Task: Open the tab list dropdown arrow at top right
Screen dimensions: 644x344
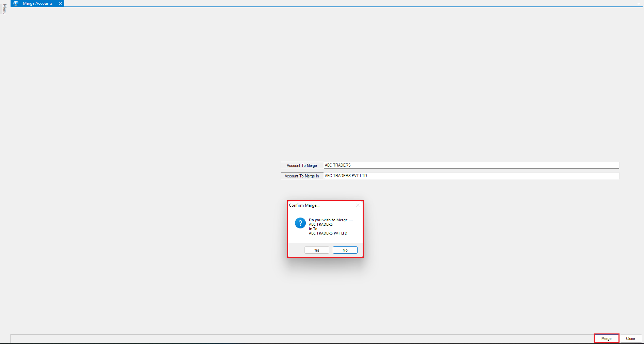Action: [x=639, y=4]
